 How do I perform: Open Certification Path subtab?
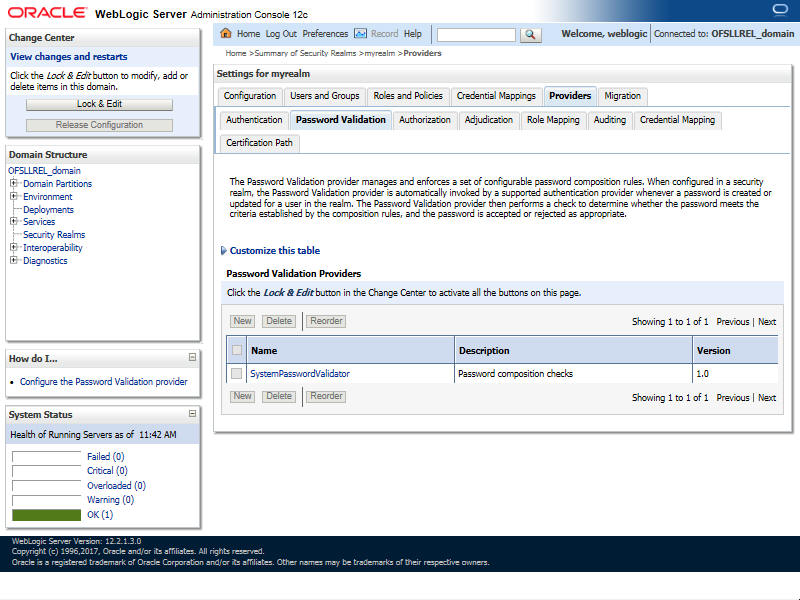[259, 143]
